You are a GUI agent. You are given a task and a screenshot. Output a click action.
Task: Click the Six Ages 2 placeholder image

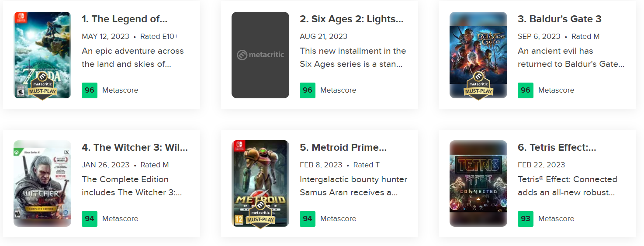[260, 55]
